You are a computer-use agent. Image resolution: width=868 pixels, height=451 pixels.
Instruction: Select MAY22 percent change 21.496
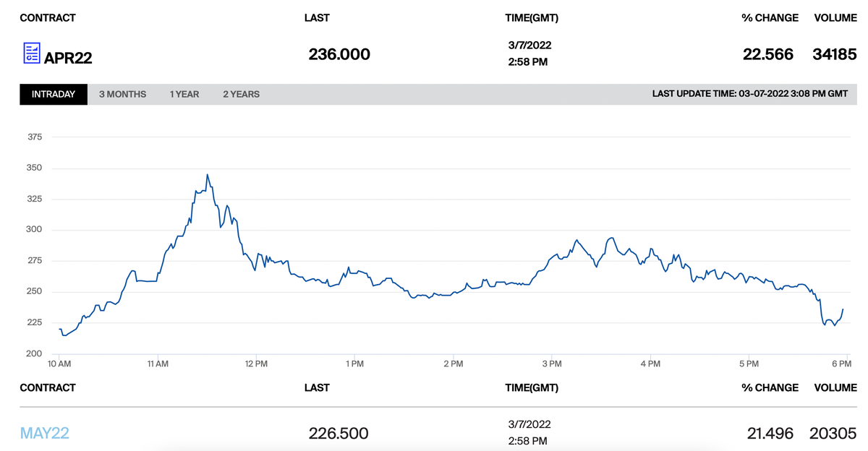770,434
